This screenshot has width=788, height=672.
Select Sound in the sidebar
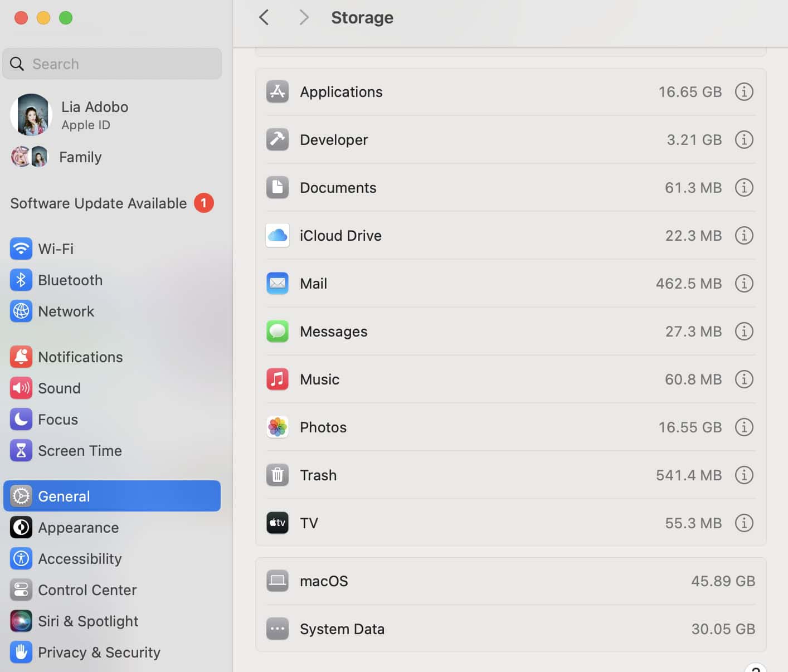tap(112, 388)
